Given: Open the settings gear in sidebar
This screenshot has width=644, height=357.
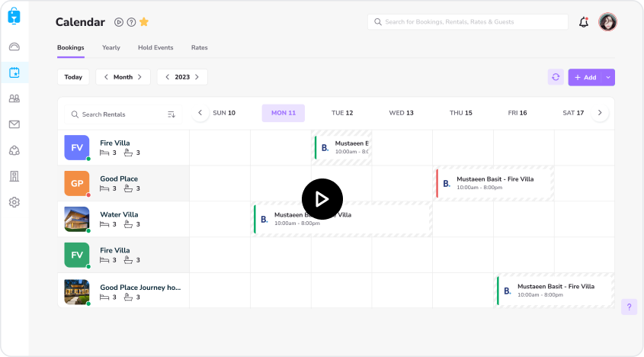Looking at the screenshot, I should (x=14, y=202).
